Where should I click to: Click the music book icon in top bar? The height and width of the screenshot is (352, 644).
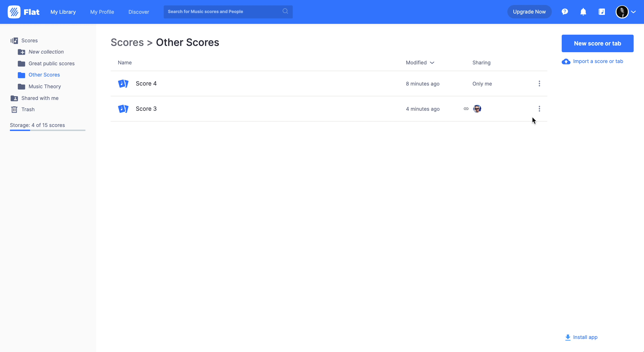point(602,11)
